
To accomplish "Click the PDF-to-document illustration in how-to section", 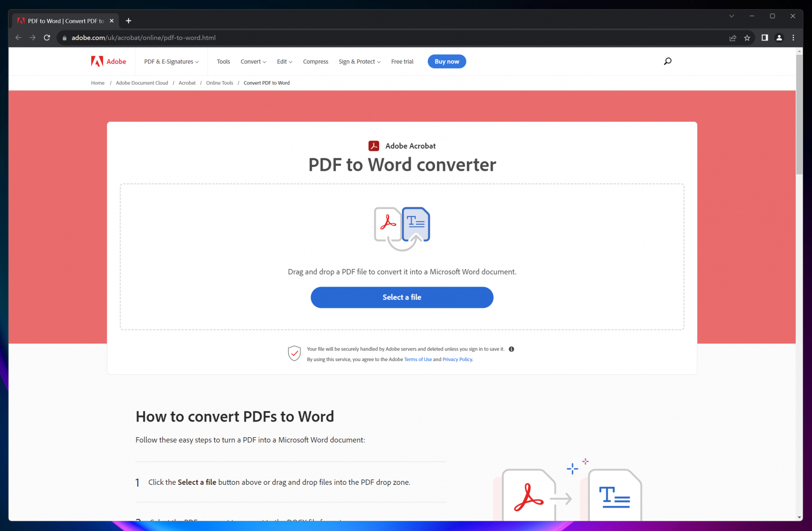I will point(567,489).
